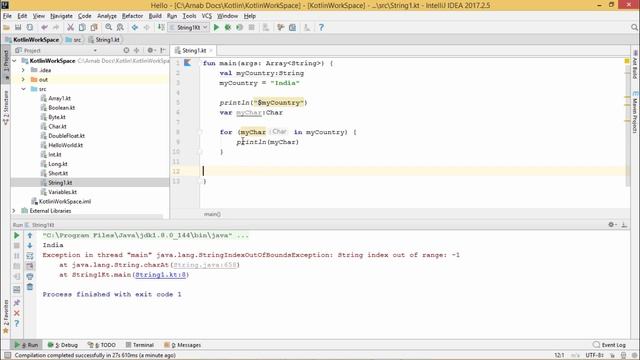Screen dimensions: 640x360
Task: Click the src breadcrumb in the navigation bar
Action: coord(74,40)
